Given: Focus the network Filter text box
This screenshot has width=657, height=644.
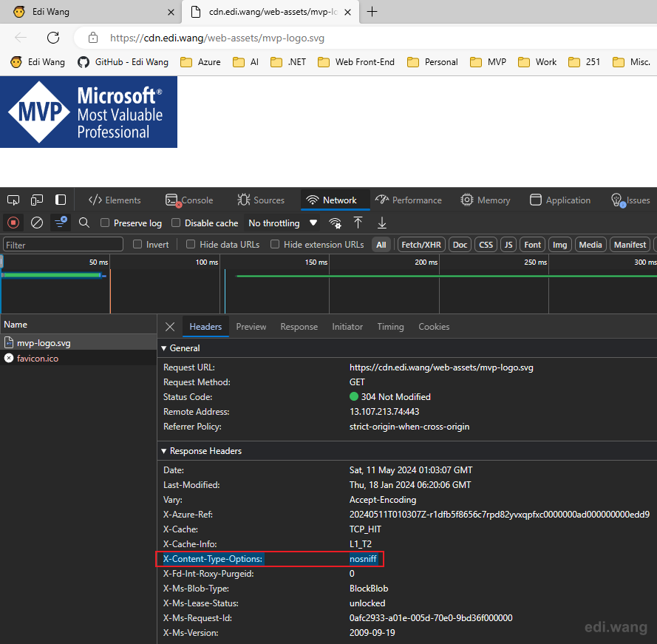Looking at the screenshot, I should (63, 245).
